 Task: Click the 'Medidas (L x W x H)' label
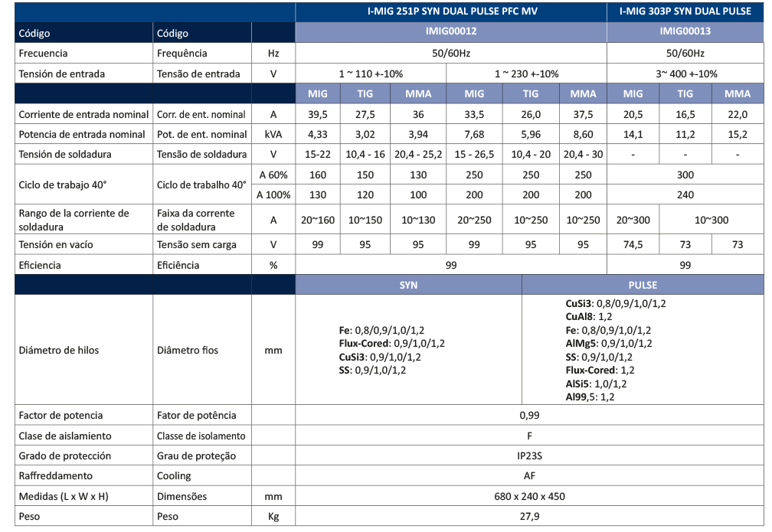[64, 497]
